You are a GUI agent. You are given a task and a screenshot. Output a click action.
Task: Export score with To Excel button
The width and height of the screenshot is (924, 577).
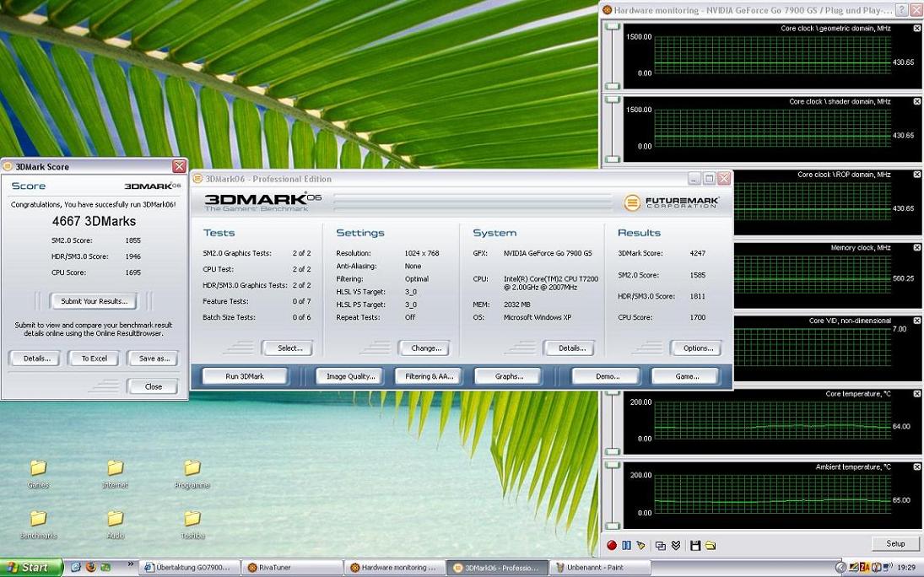click(94, 359)
